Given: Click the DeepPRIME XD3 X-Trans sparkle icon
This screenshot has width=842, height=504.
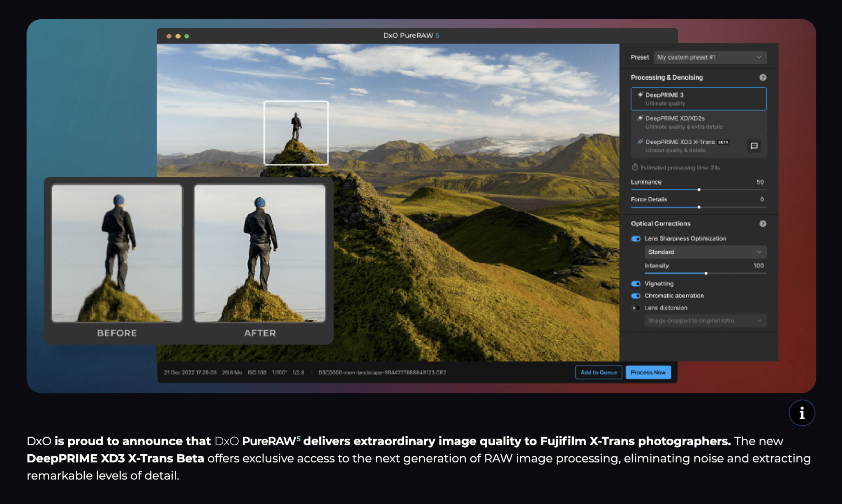Looking at the screenshot, I should click(640, 142).
